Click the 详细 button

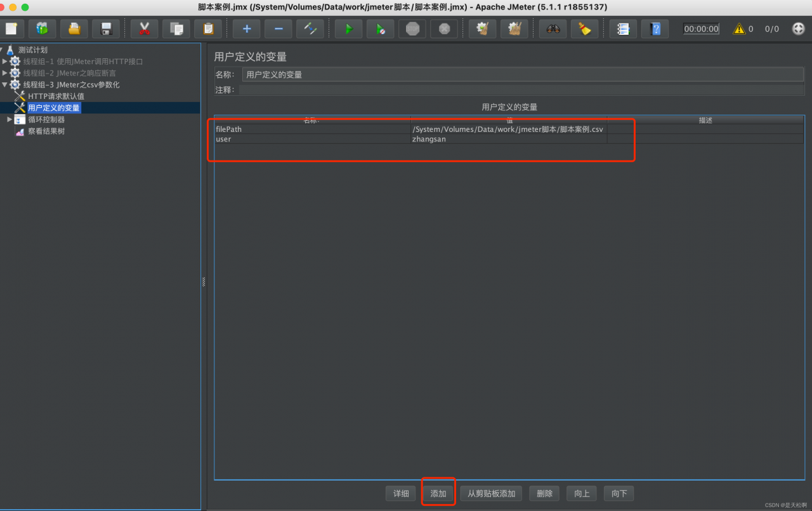(x=401, y=493)
